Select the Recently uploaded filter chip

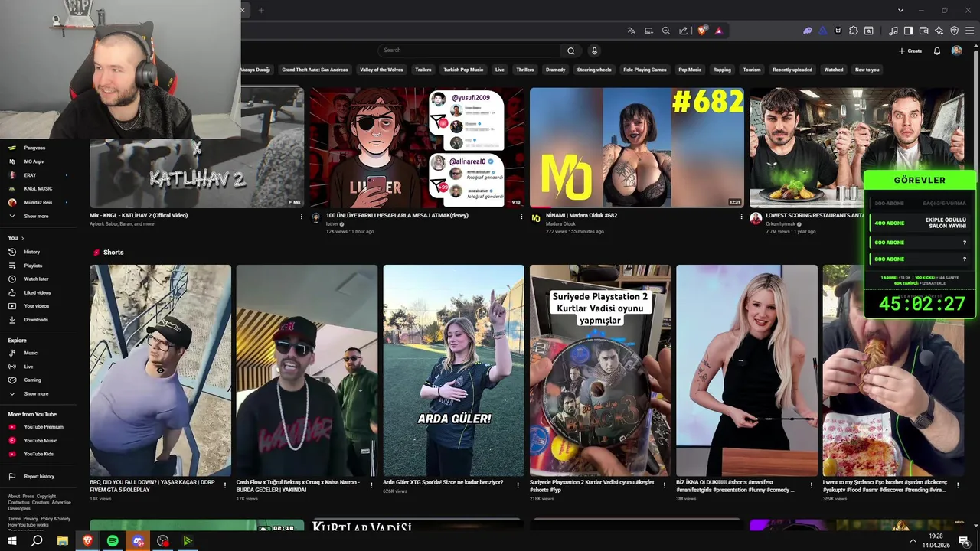(x=792, y=70)
